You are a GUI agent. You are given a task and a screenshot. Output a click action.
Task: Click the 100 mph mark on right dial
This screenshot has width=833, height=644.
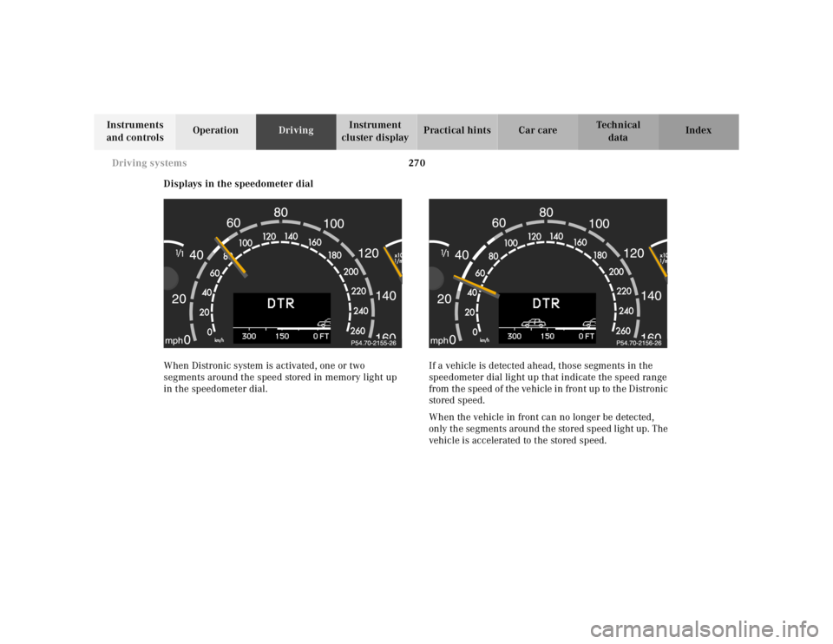[x=600, y=224]
